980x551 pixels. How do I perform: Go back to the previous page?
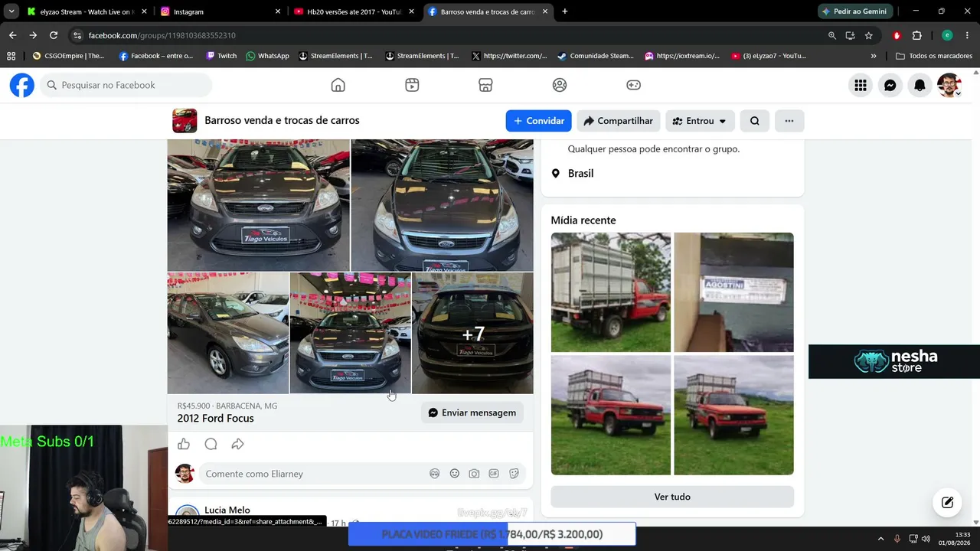[12, 35]
